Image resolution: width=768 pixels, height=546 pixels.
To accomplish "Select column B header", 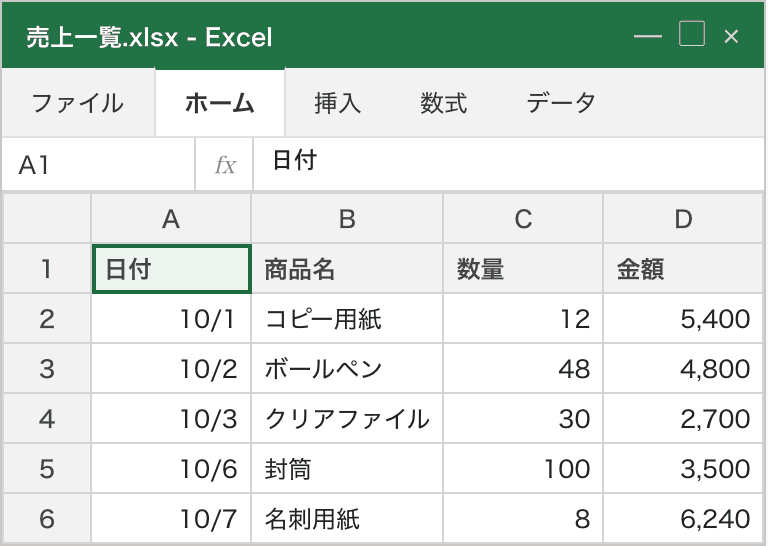I will click(x=347, y=218).
